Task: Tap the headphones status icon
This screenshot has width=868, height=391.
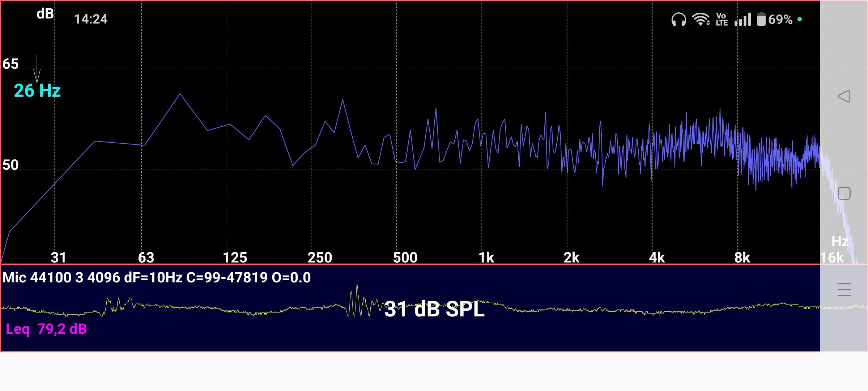Action: coord(678,19)
